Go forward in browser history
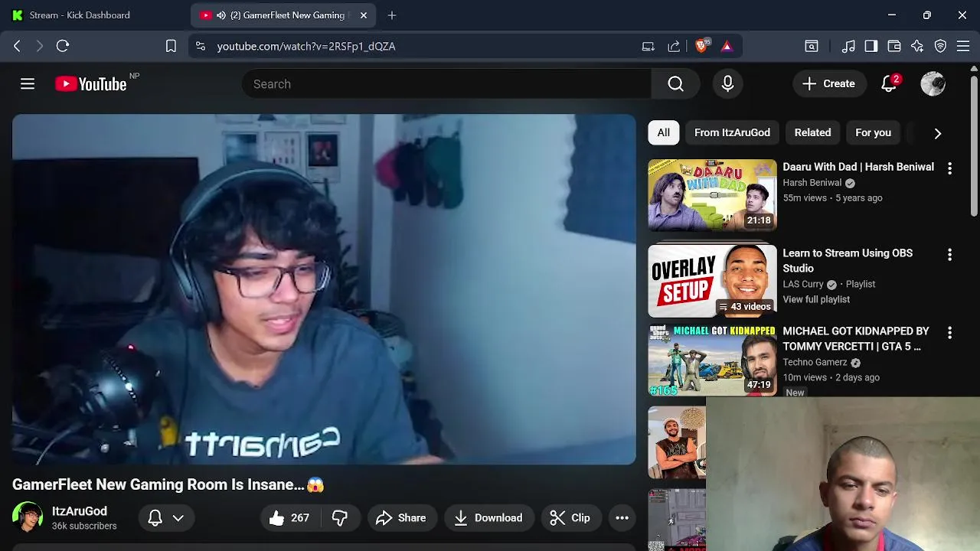 click(40, 46)
